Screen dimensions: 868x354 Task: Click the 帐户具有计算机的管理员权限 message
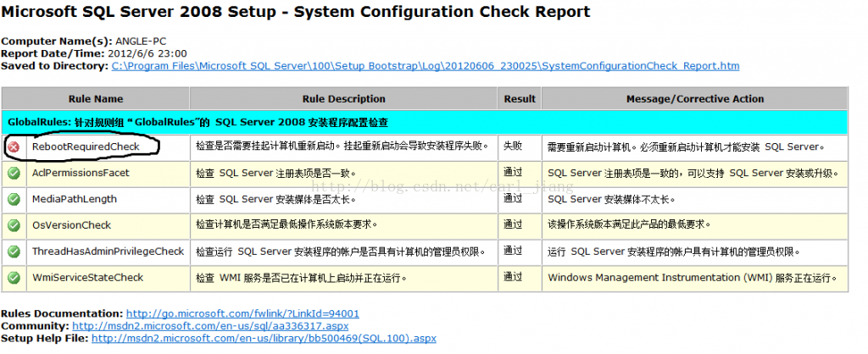coord(674,252)
